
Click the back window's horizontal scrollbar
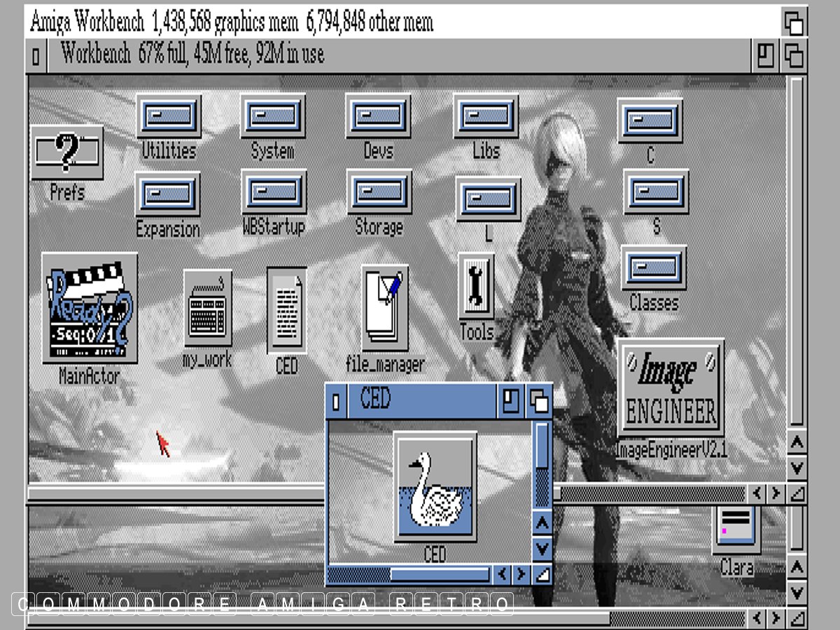click(x=387, y=619)
